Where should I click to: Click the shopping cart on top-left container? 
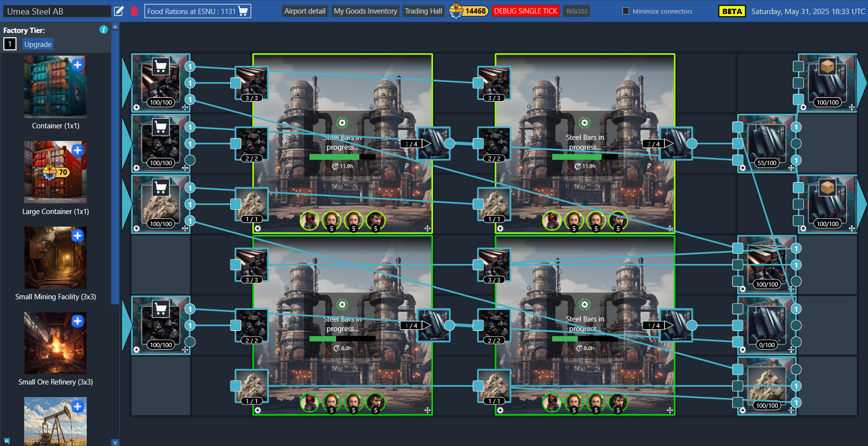tap(160, 66)
